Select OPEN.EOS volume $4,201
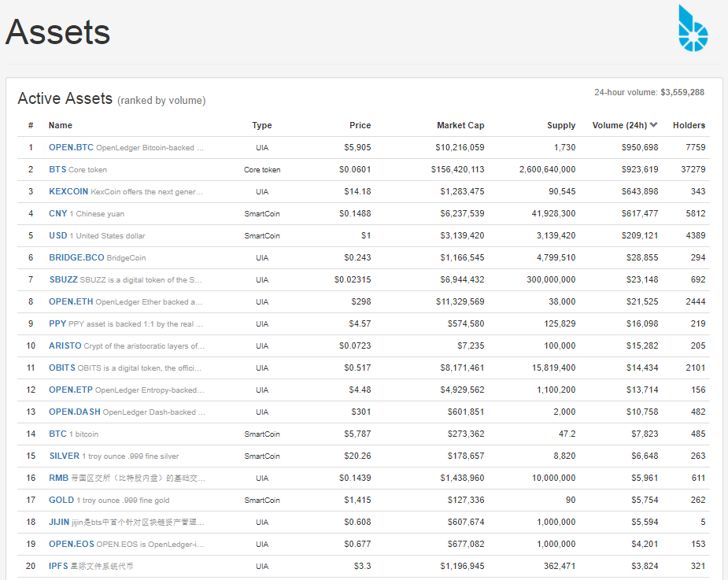This screenshot has height=580, width=728. point(645,545)
